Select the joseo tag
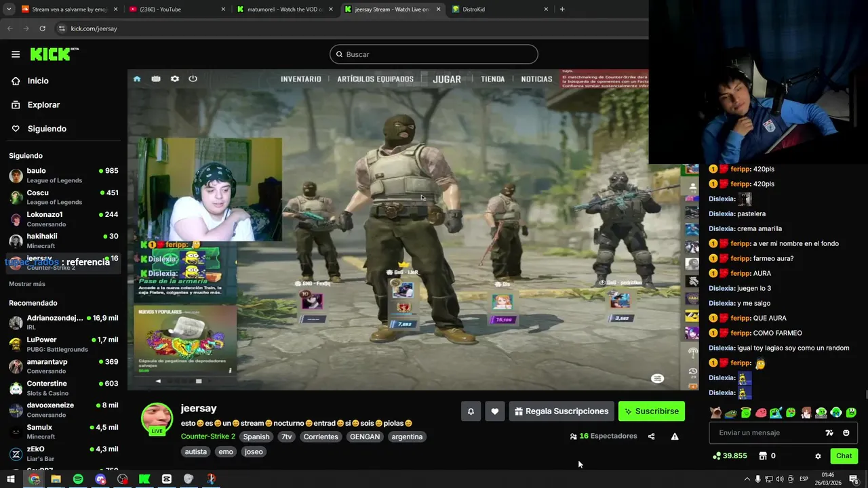868x488 pixels. (x=254, y=452)
